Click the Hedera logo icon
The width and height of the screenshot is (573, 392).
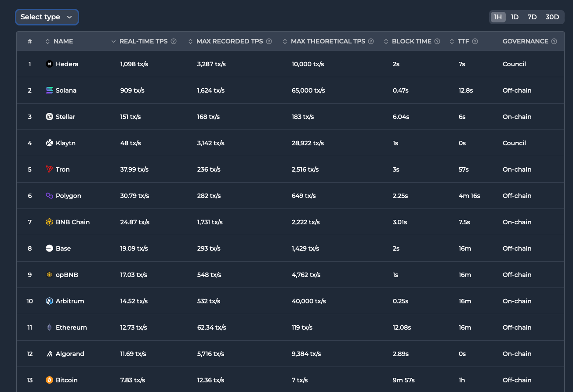click(49, 64)
